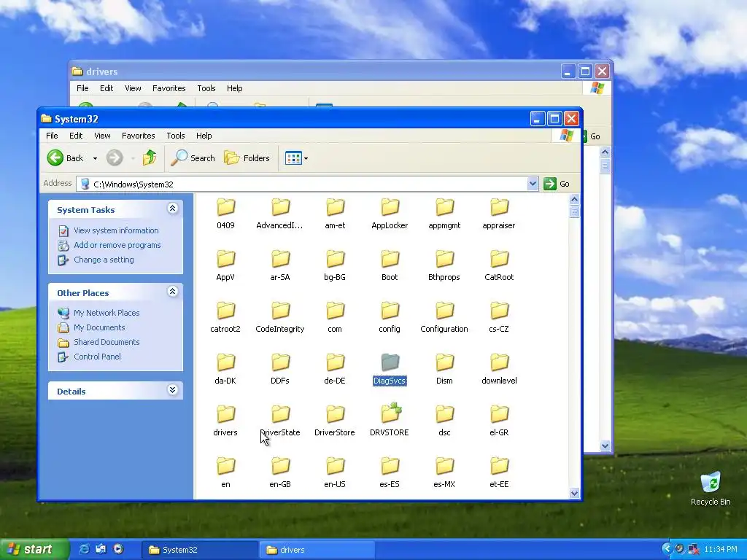Expand hidden system tray icons
747x560 pixels.
[667, 549]
